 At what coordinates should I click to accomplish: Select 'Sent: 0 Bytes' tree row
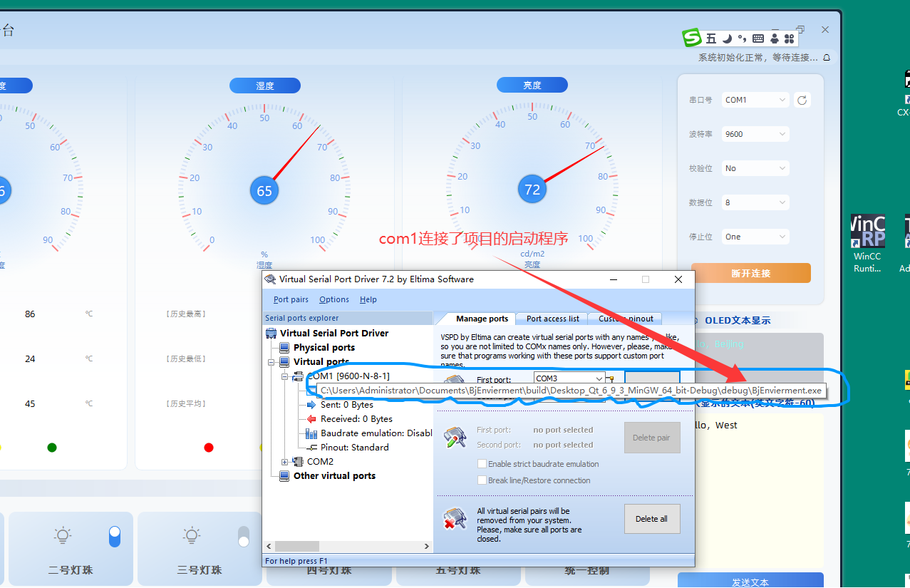347,404
